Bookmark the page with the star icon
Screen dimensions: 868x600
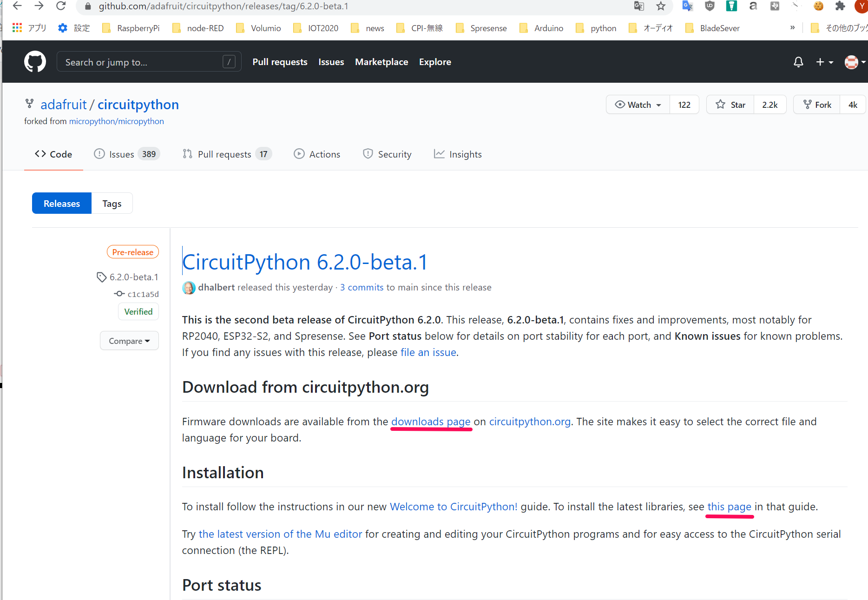pos(661,6)
